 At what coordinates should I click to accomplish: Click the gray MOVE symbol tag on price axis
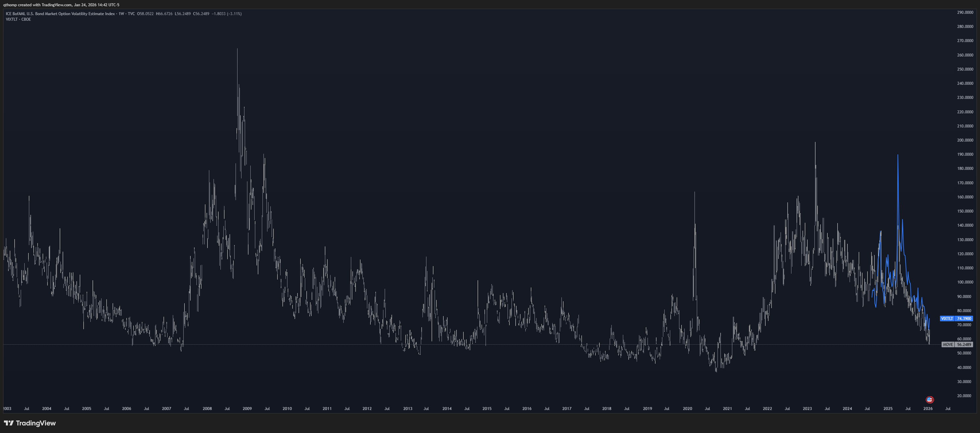[x=948, y=344]
